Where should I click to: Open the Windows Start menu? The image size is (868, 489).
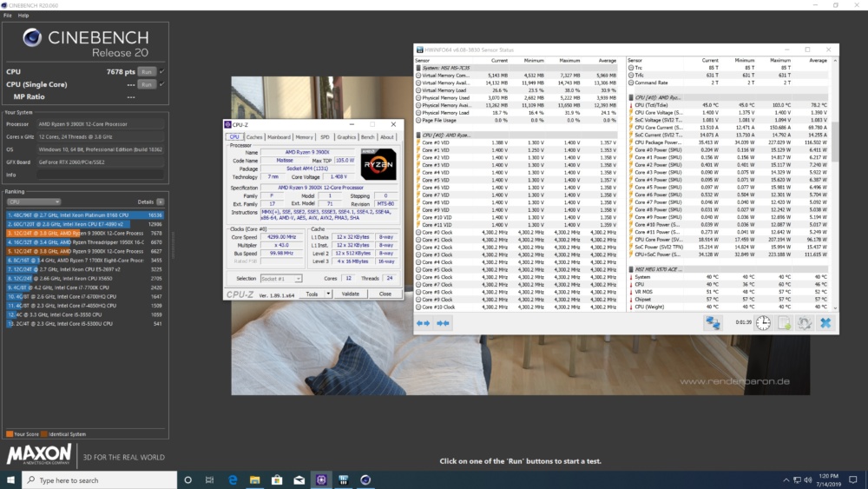click(10, 480)
